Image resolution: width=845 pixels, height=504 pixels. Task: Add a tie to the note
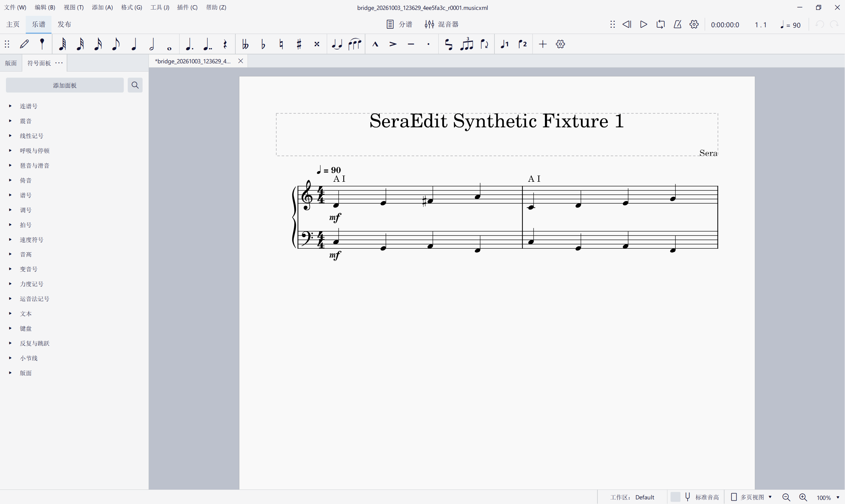[337, 44]
